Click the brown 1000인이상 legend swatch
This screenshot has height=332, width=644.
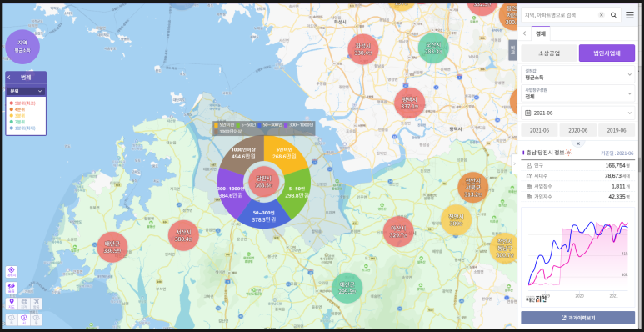tap(216, 131)
